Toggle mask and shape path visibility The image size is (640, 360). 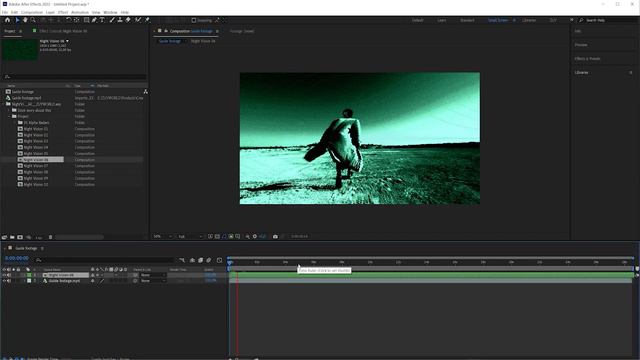224,236
